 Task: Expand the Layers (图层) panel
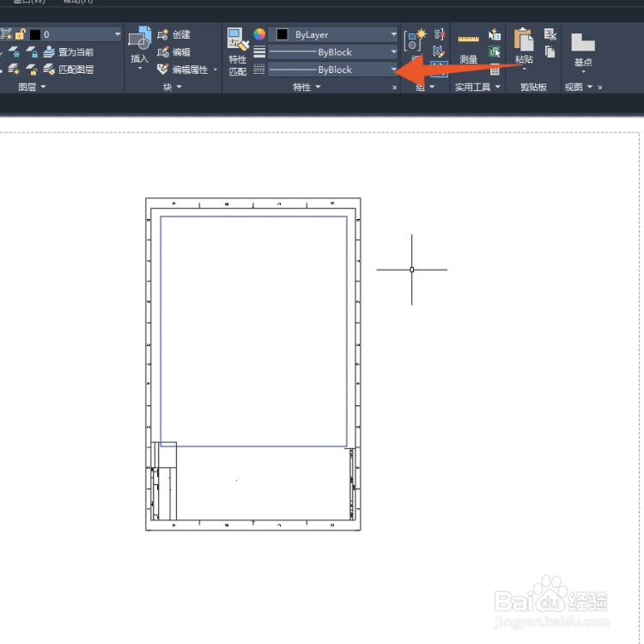(x=32, y=87)
